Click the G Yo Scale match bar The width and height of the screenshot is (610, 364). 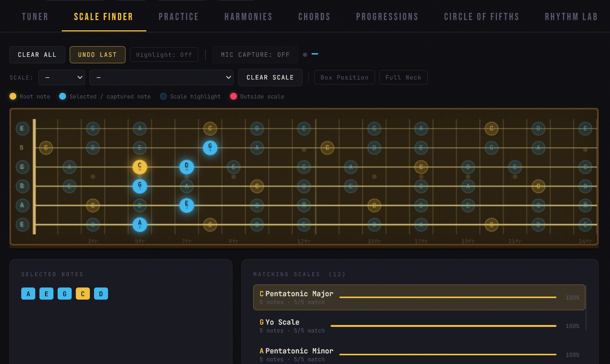click(443, 326)
